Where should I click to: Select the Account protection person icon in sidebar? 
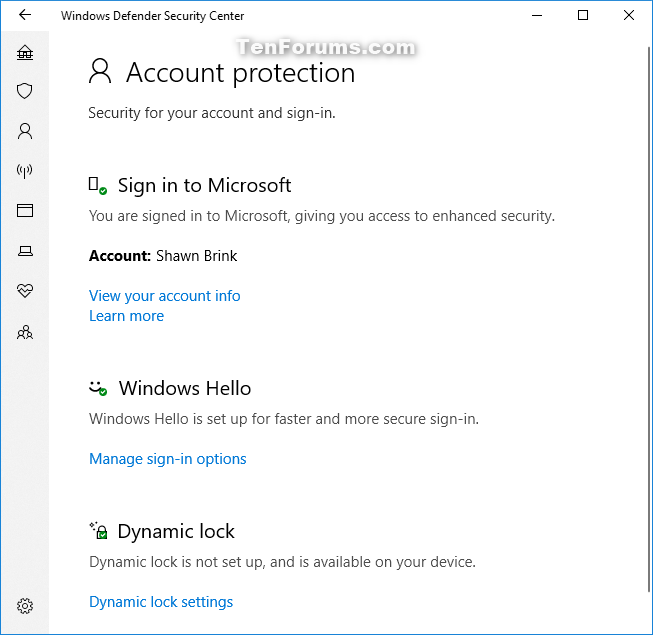[x=25, y=131]
